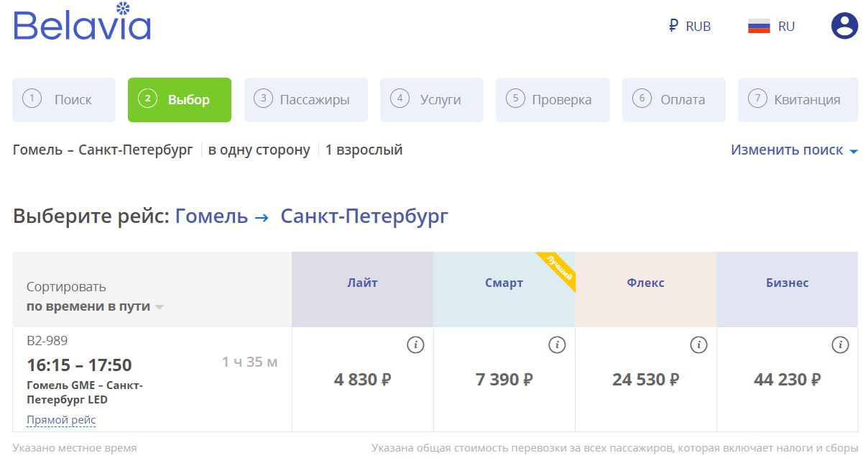Image resolution: width=868 pixels, height=466 pixels.
Task: Show info for the Флекс fare
Action: (x=698, y=345)
